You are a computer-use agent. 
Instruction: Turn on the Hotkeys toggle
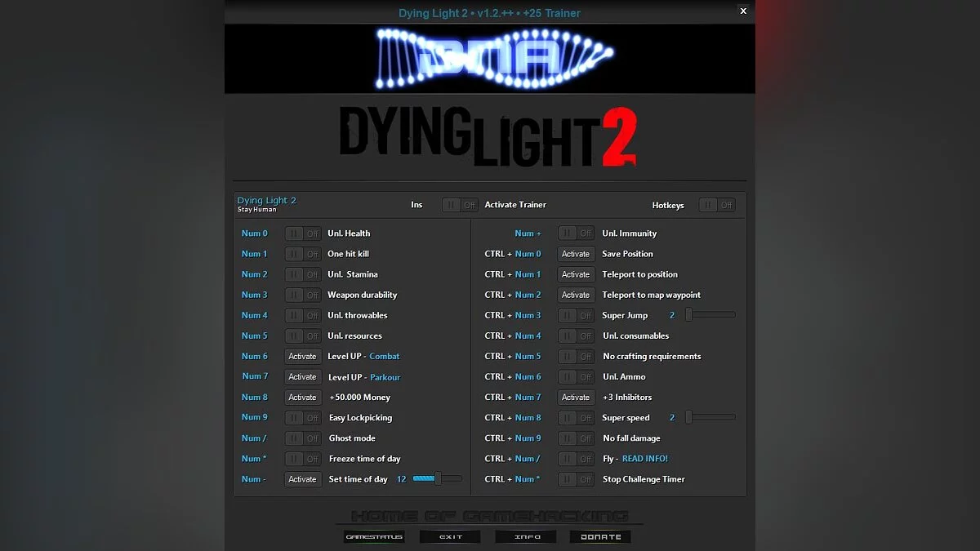click(717, 205)
